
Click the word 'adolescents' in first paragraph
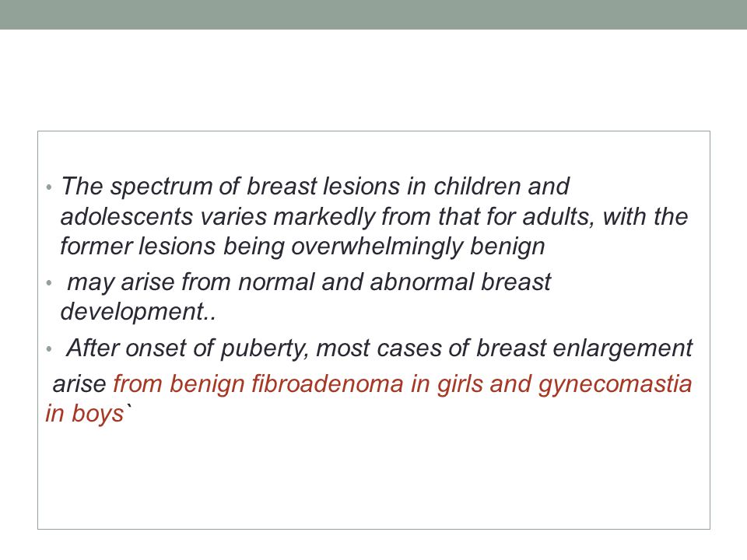click(127, 217)
